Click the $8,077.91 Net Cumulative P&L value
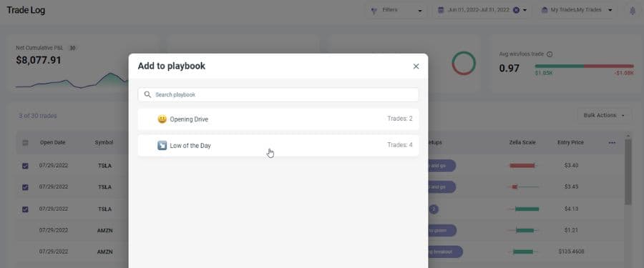 point(39,60)
